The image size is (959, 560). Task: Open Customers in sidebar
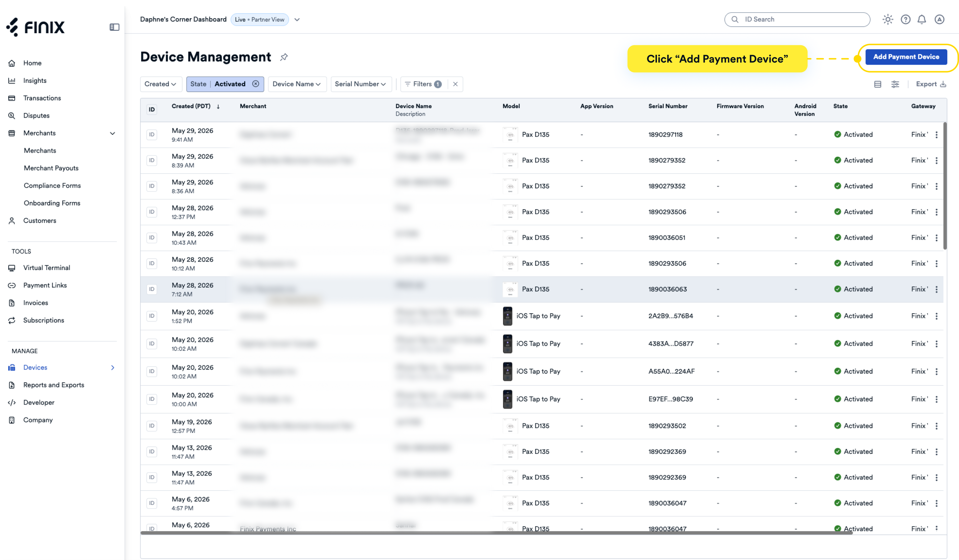40,221
